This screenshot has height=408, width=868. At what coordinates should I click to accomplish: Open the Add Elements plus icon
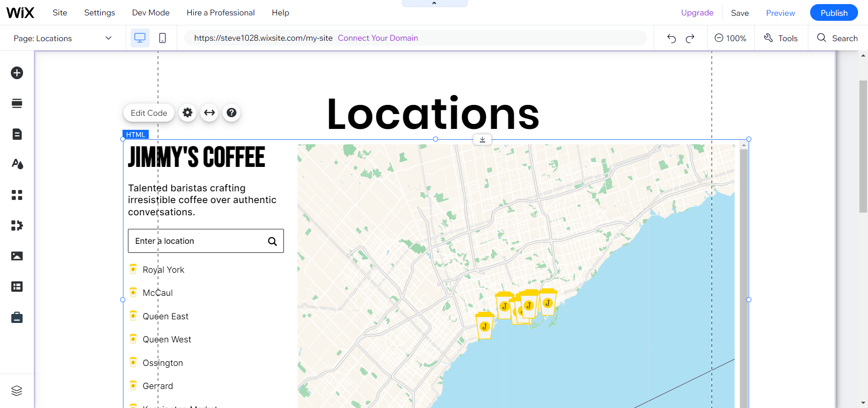tap(17, 73)
